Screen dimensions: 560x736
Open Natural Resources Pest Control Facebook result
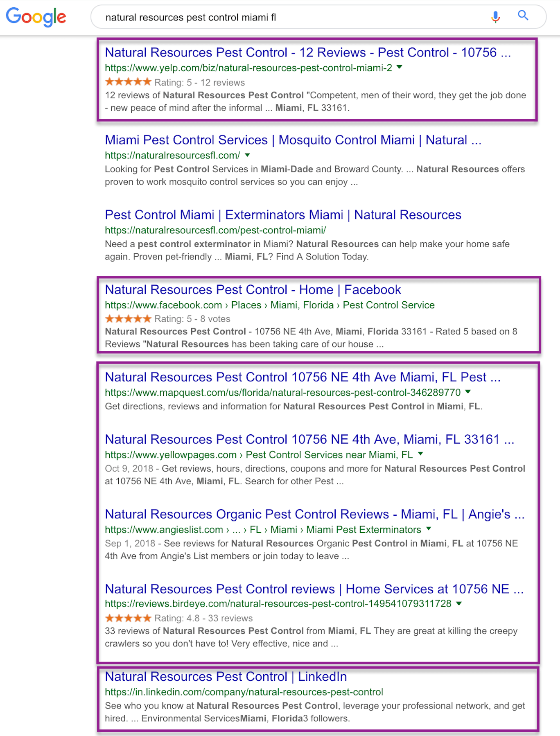pyautogui.click(x=253, y=290)
